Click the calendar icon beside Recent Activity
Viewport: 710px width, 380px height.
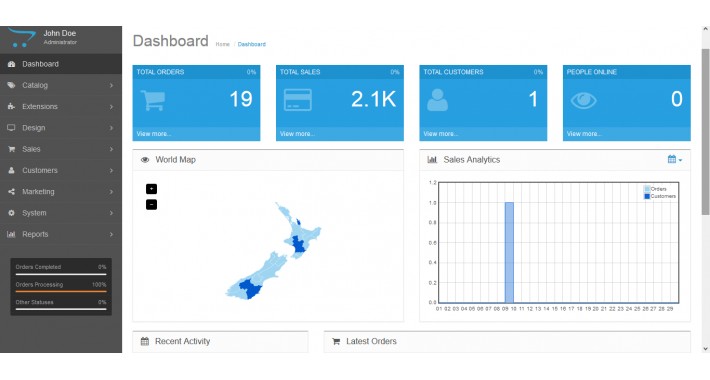click(145, 342)
